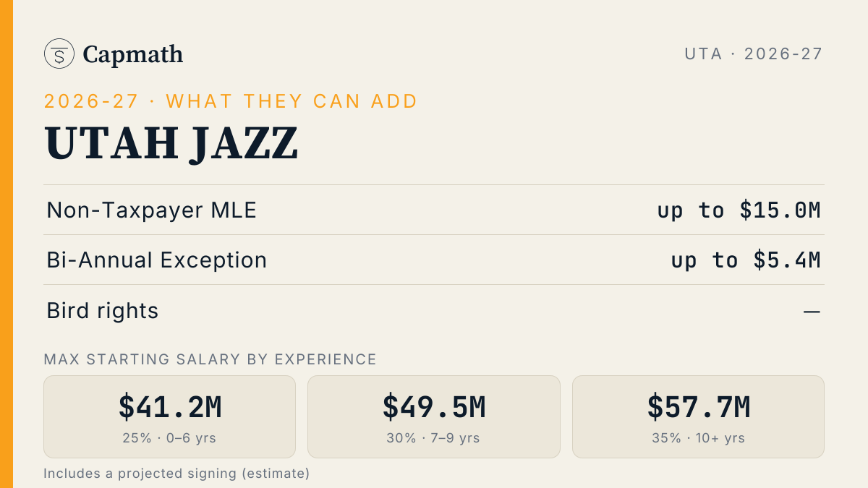Click the 'up to $5.4M' value
The width and height of the screenshot is (868, 488).
pos(746,260)
